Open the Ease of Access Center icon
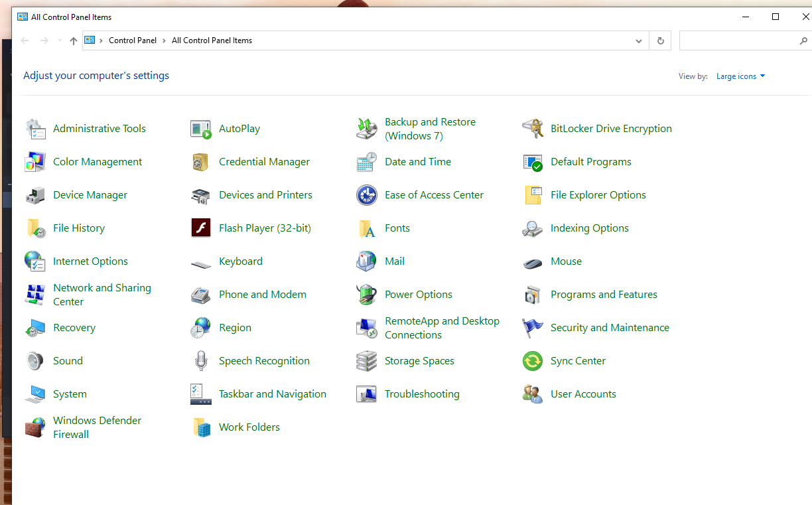 tap(367, 195)
